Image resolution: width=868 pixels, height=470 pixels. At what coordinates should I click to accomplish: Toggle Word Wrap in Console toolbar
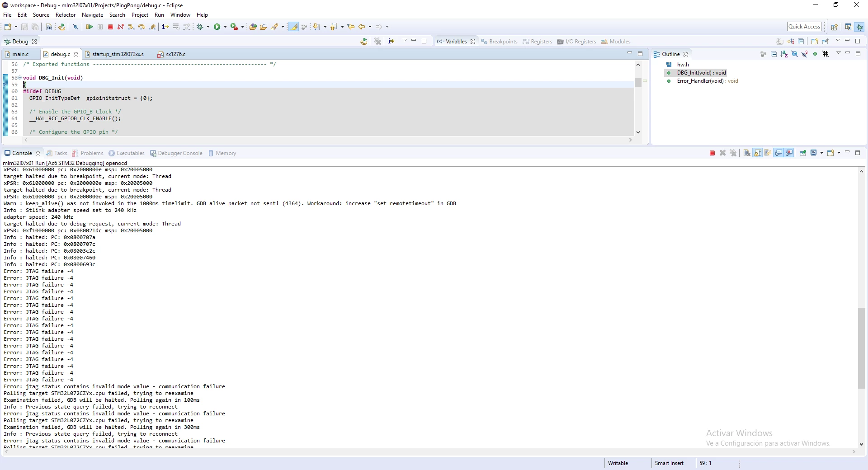[x=768, y=153]
